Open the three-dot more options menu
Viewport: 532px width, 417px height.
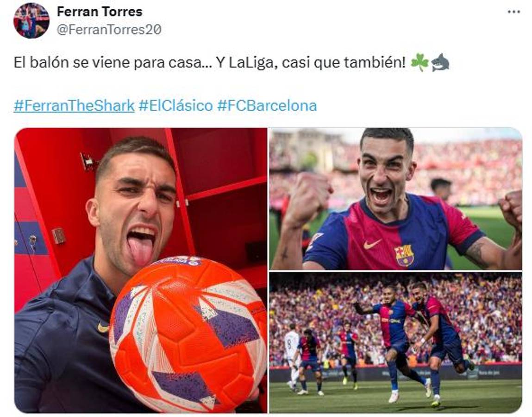click(513, 12)
